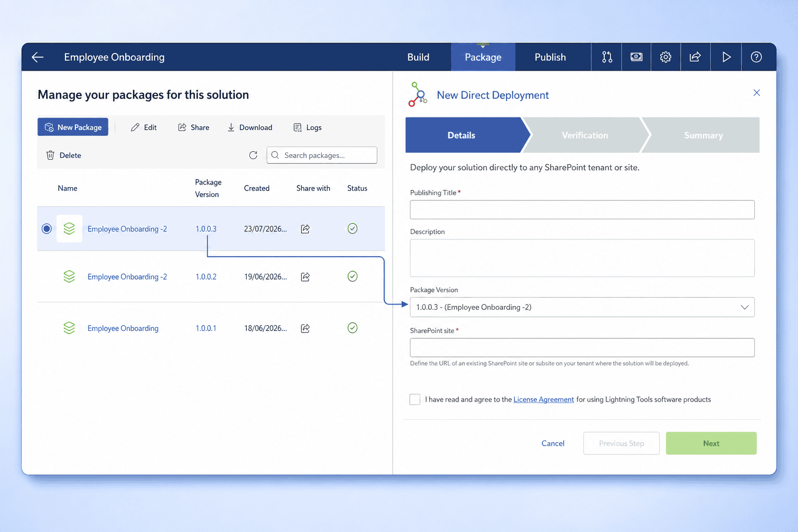The width and height of the screenshot is (798, 532).
Task: Refresh the packages list
Action: click(253, 155)
